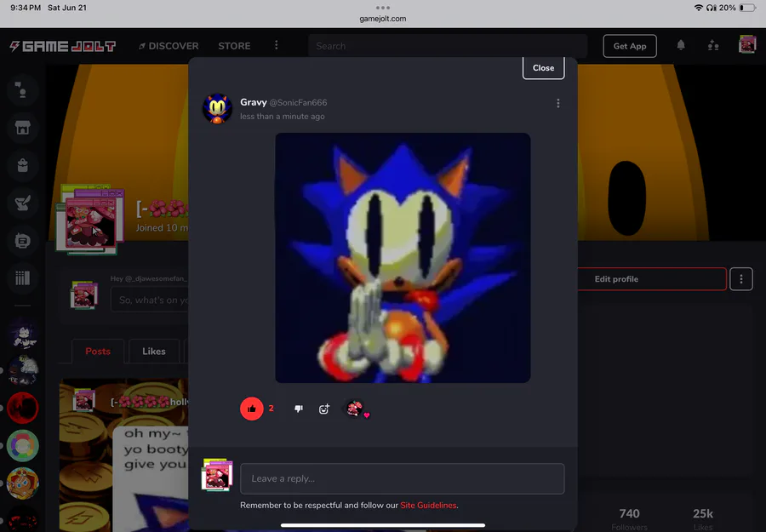Image resolution: width=766 pixels, height=532 pixels.
Task: Open the Discover page
Action: click(169, 46)
